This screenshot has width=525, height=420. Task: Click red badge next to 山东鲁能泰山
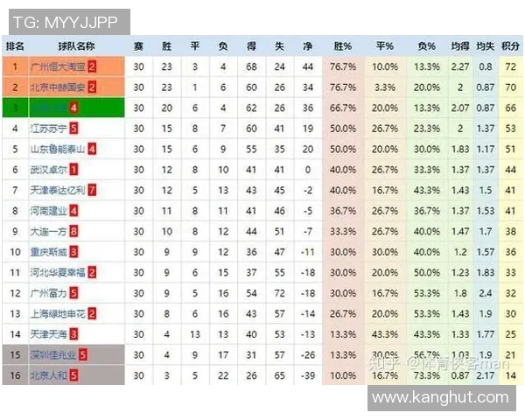click(x=92, y=149)
